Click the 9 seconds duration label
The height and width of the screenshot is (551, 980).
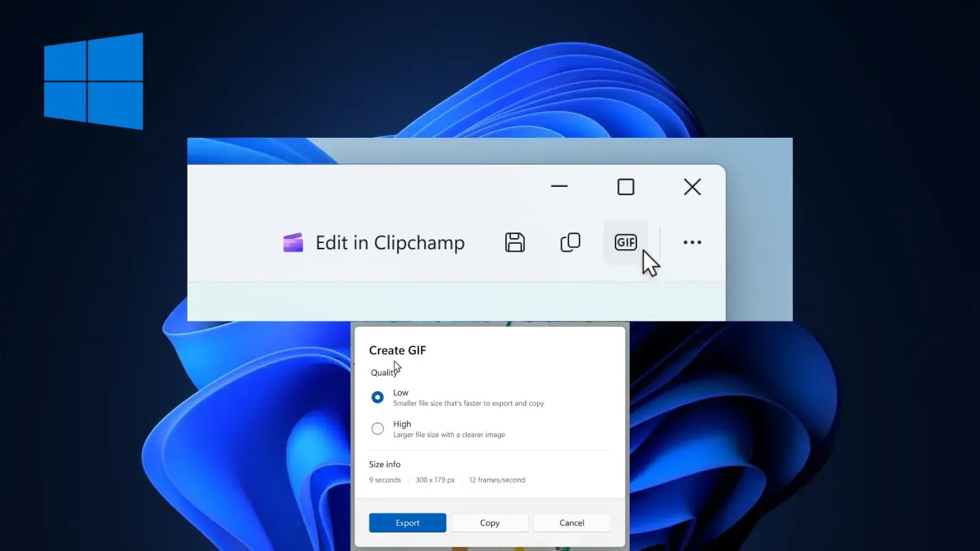coord(384,480)
